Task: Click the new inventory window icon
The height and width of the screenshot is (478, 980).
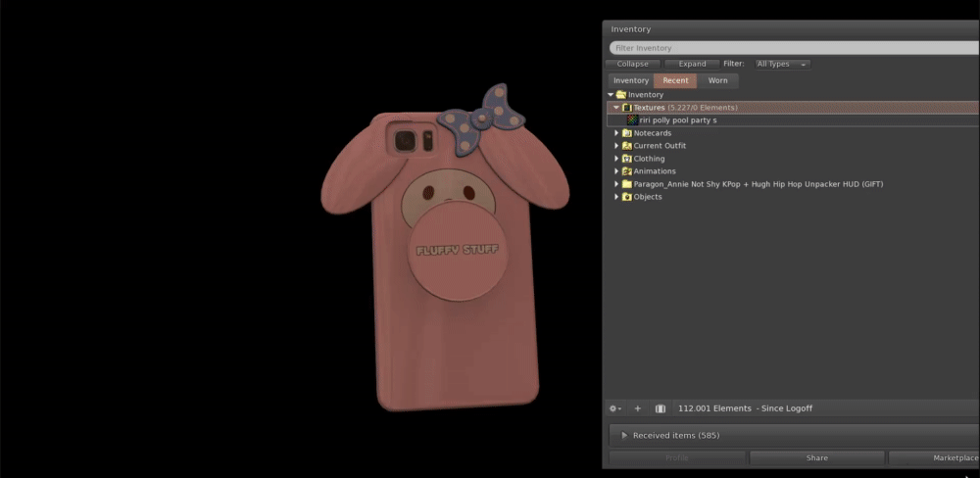Action: point(660,408)
